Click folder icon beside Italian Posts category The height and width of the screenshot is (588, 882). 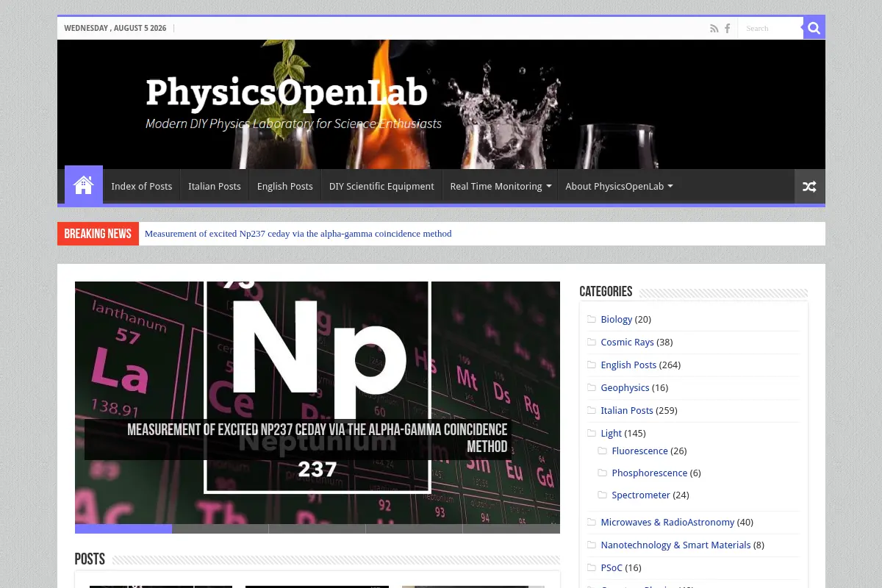(x=592, y=410)
